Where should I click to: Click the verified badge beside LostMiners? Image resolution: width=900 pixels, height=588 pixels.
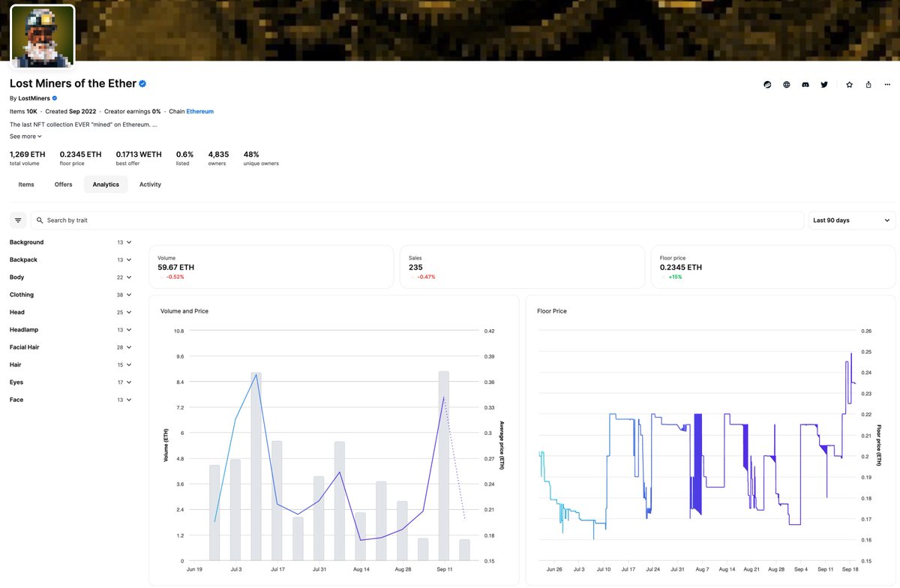pos(54,98)
